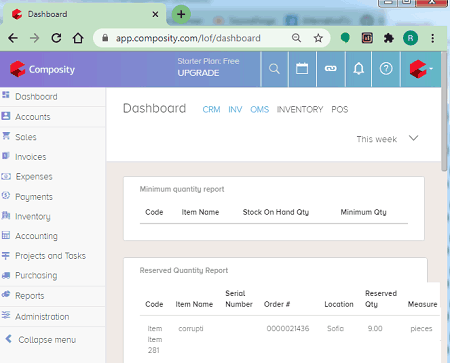Open the help question mark icon
Viewport: 450px width, 363px height.
coord(386,69)
